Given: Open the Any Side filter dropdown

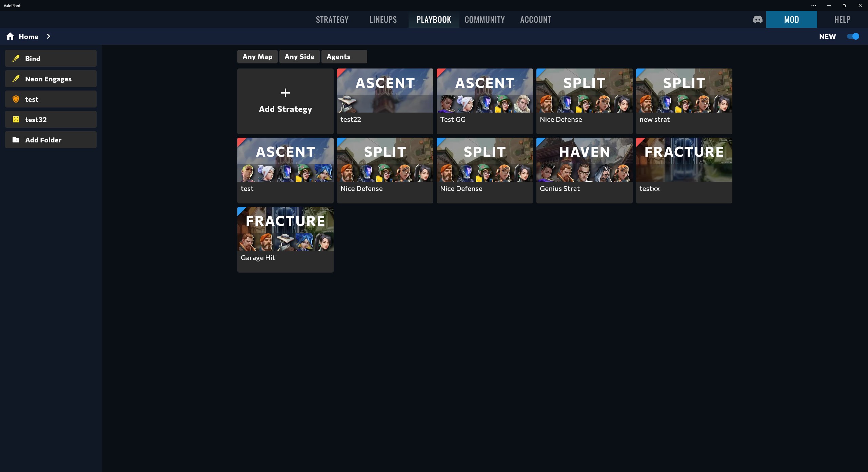Looking at the screenshot, I should 299,57.
